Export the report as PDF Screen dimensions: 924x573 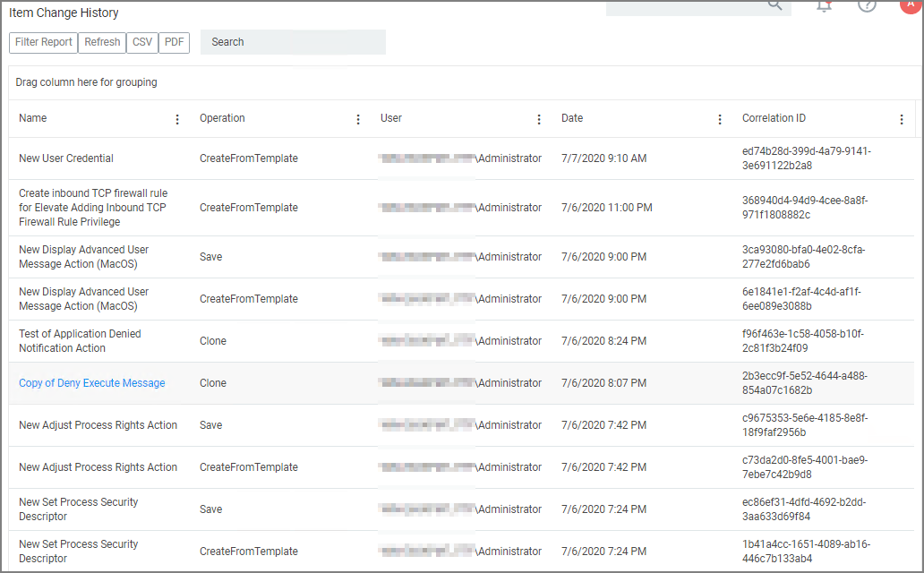(175, 42)
